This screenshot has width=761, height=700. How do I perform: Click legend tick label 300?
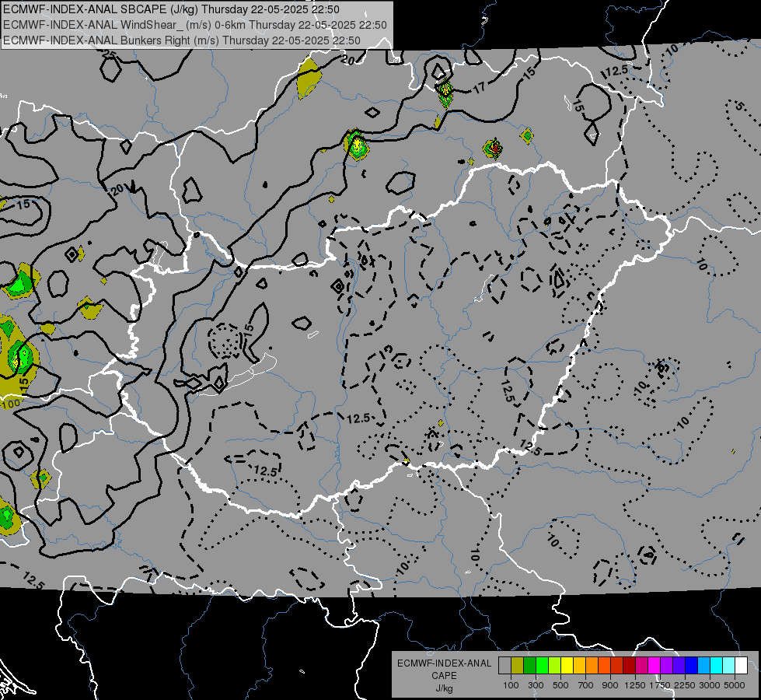pyautogui.click(x=536, y=685)
